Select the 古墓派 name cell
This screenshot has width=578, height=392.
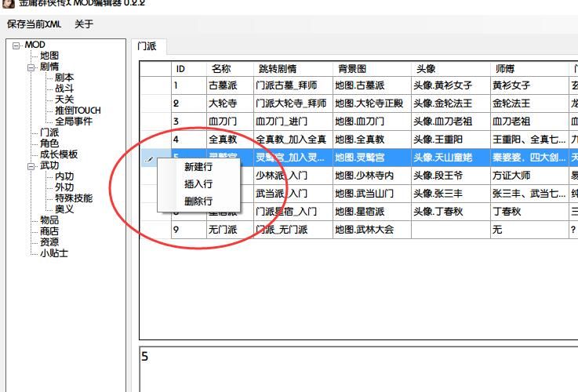229,85
